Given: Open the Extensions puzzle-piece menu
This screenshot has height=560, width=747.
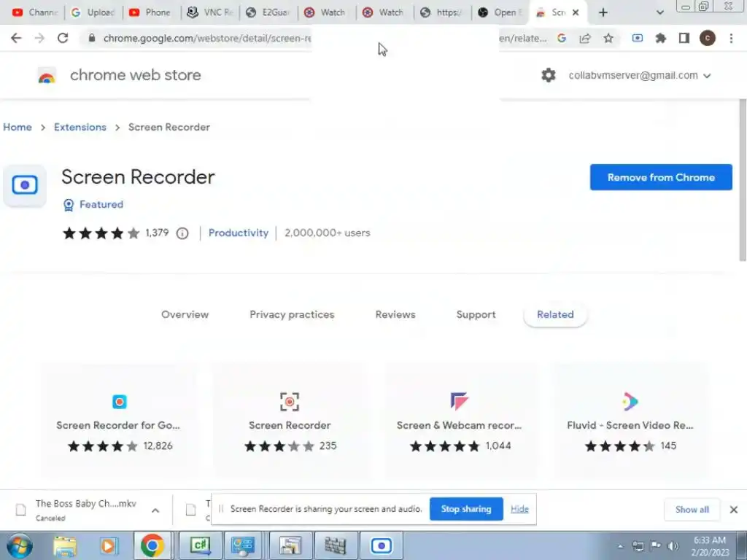Looking at the screenshot, I should coord(661,38).
